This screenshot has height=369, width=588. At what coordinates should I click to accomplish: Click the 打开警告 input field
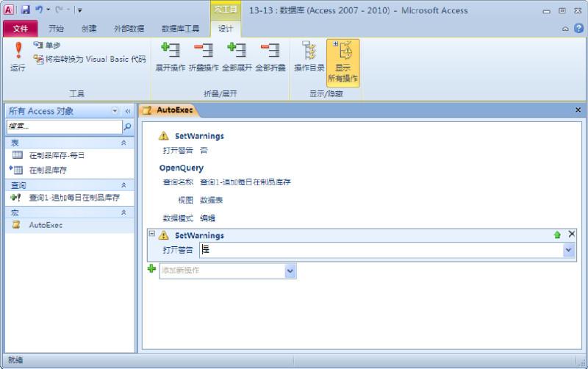(381, 250)
